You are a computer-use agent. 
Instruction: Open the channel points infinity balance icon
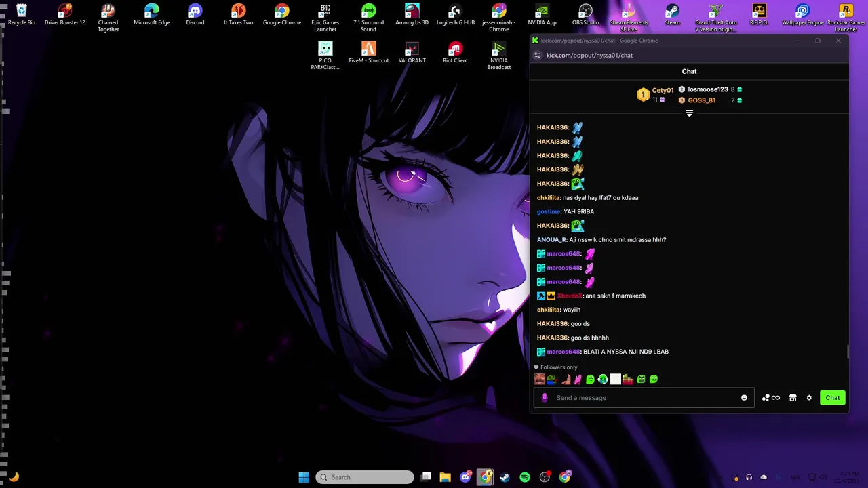(771, 398)
